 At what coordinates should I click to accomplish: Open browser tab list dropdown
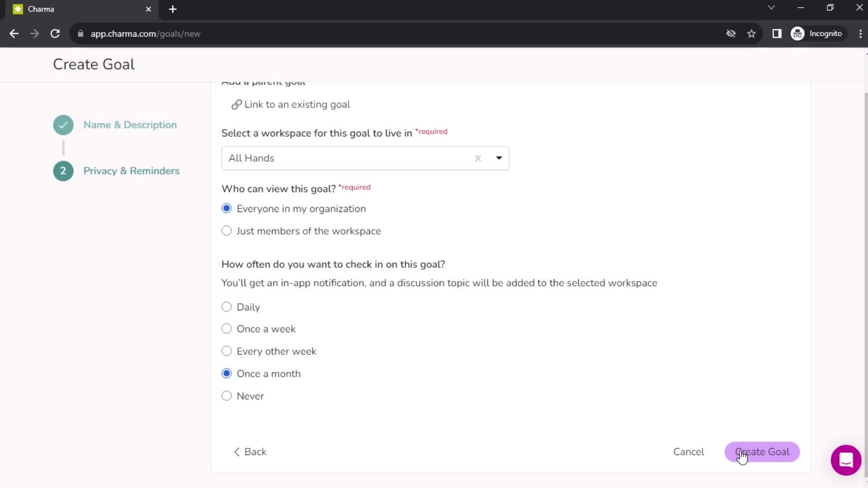click(x=772, y=9)
